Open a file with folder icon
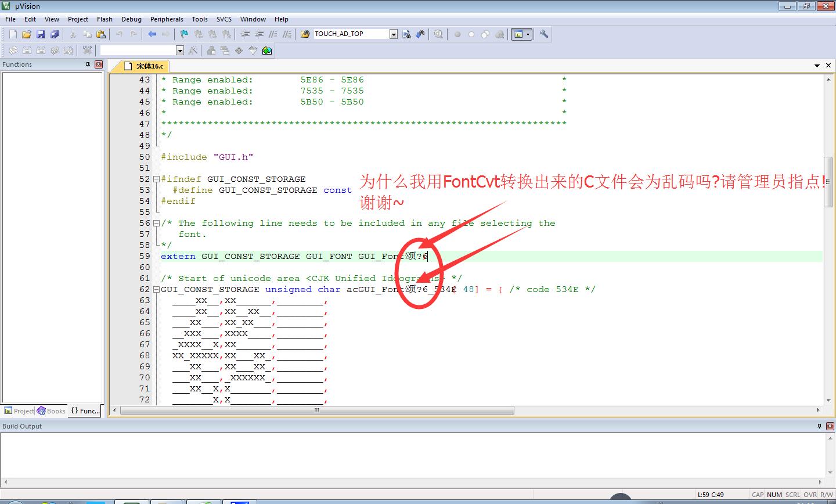The image size is (836, 504). (x=27, y=34)
